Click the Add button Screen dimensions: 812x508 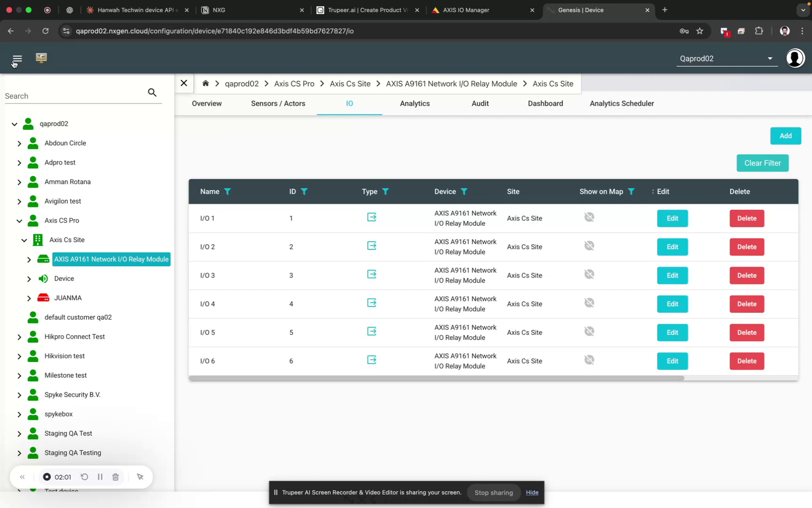(785, 135)
